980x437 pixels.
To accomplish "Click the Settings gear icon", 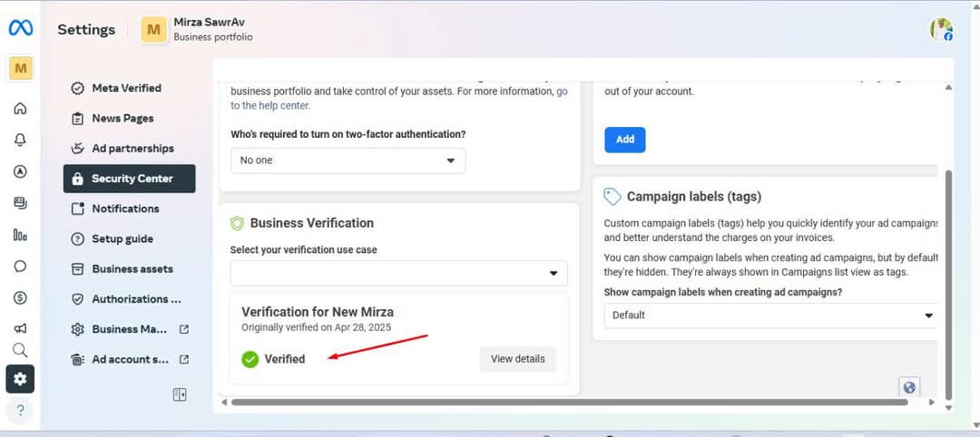I will 20,379.
